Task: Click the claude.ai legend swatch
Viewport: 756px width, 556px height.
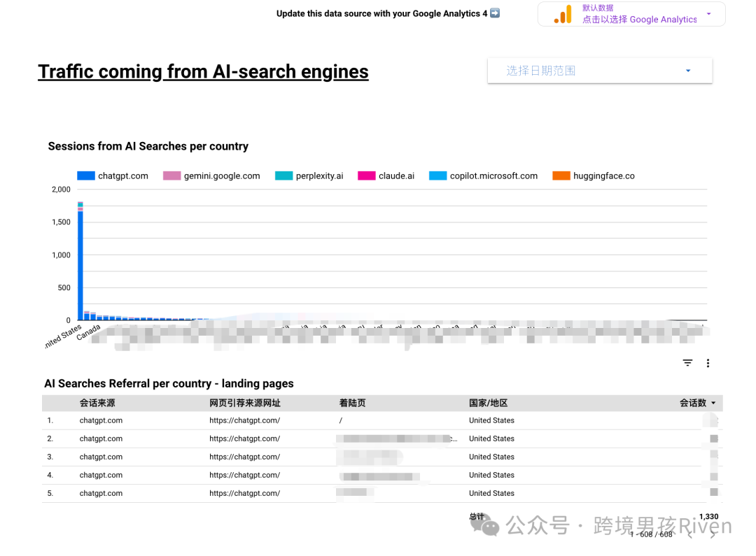Action: [x=366, y=176]
